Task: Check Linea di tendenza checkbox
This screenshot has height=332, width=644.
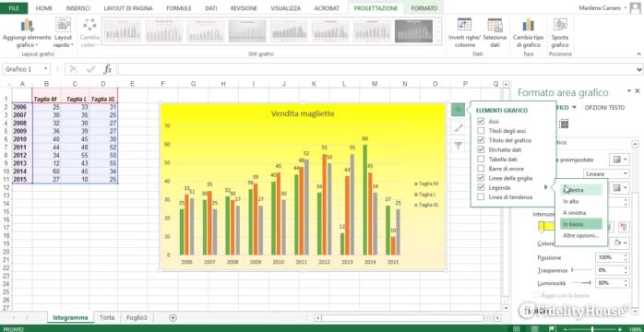Action: tap(481, 197)
